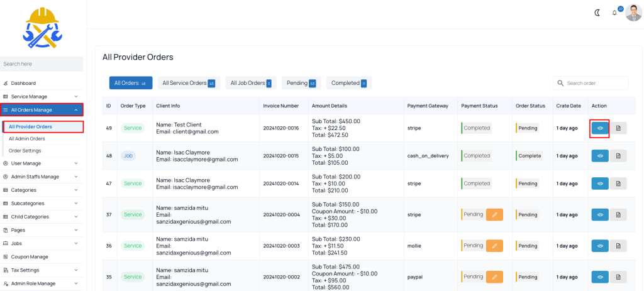
Task: View details of order 47
Action: point(600,184)
